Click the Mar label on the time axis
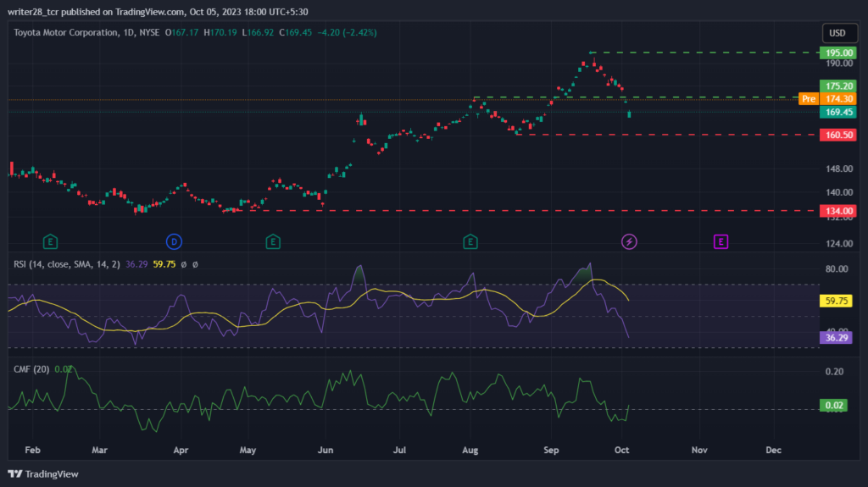The height and width of the screenshot is (487, 868). tap(100, 450)
